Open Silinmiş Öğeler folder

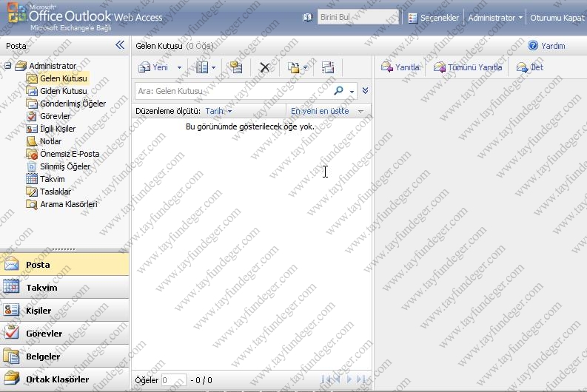click(65, 166)
